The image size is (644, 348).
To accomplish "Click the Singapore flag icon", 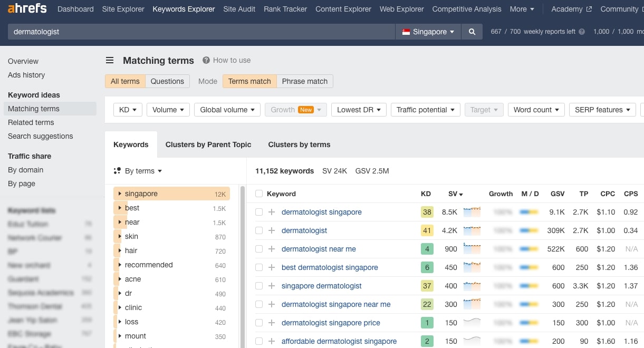I will click(x=406, y=32).
